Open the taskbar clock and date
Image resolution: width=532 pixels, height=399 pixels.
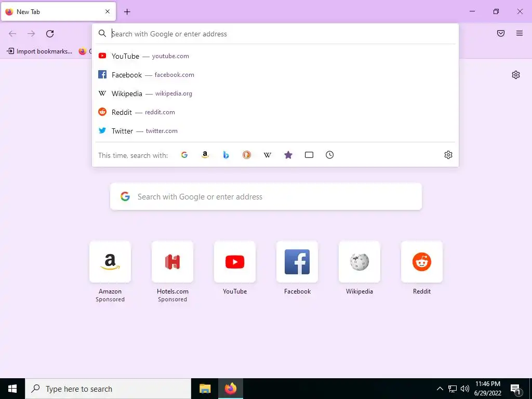click(487, 389)
